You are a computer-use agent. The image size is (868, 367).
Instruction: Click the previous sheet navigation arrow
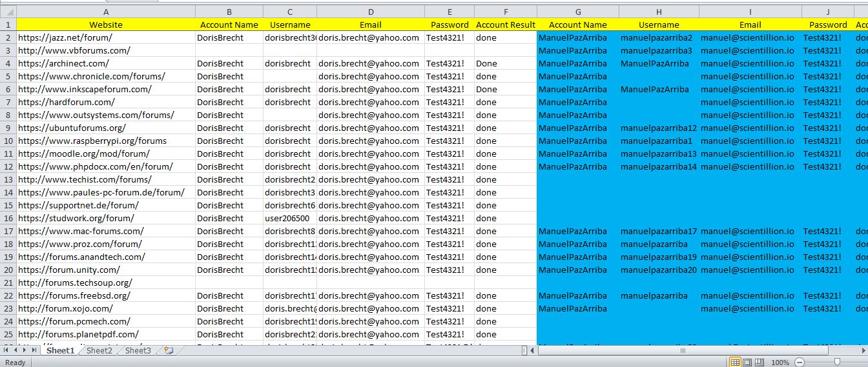15,350
